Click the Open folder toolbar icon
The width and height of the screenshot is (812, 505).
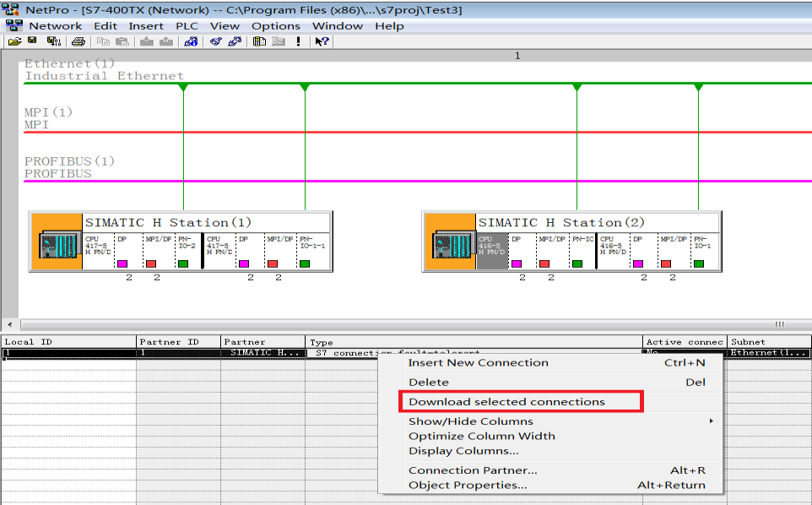(x=14, y=41)
